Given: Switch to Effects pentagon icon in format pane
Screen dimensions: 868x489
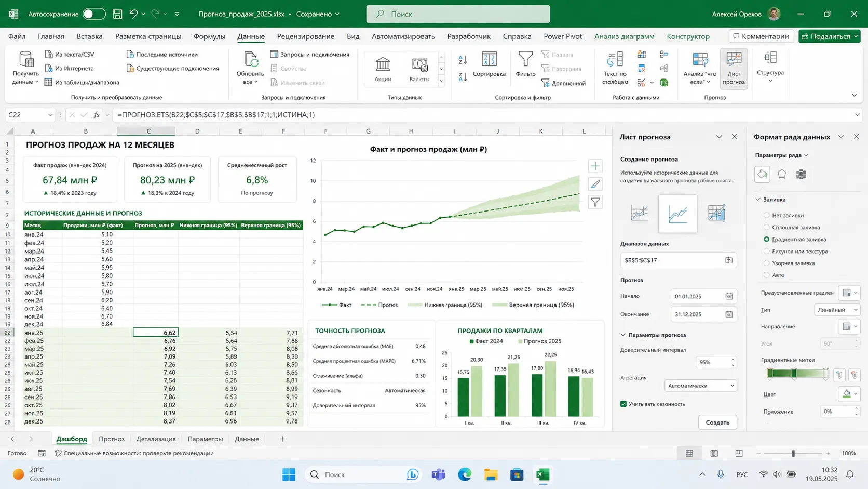Looking at the screenshot, I should 782,174.
